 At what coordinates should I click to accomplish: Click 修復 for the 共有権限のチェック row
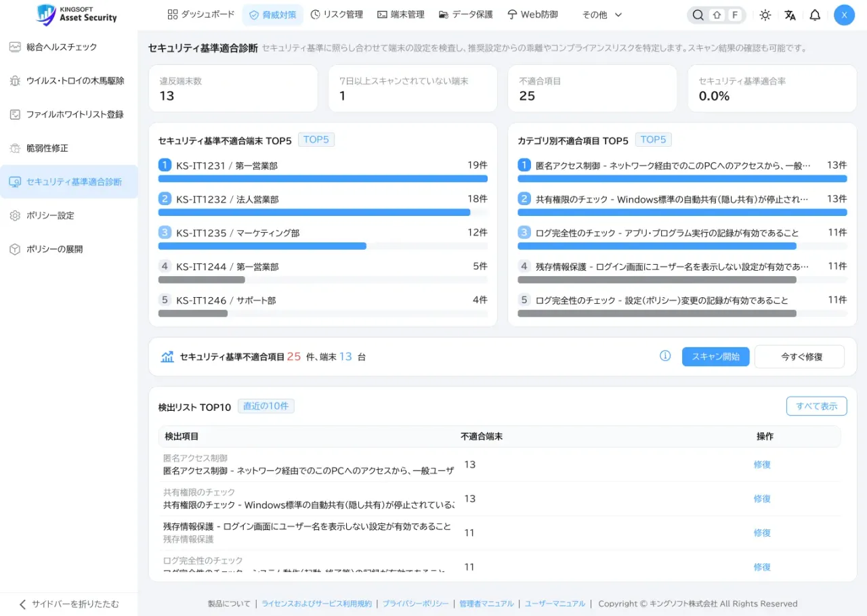[x=762, y=499]
